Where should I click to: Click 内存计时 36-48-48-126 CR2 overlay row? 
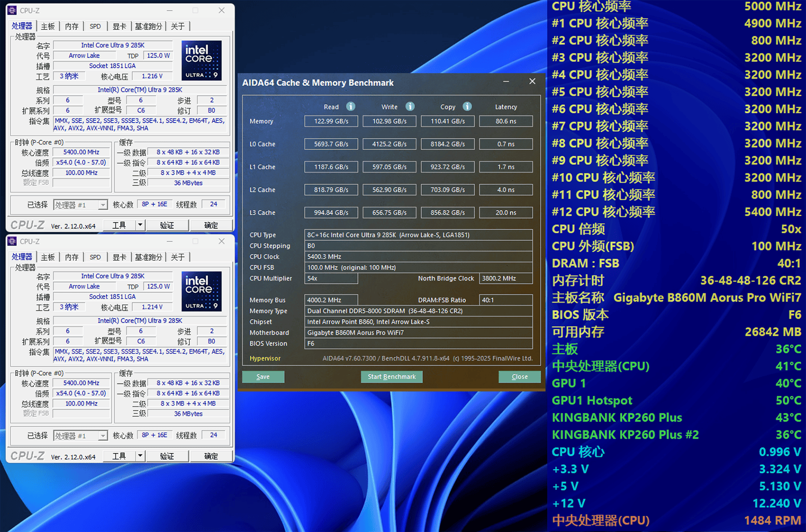pos(677,281)
